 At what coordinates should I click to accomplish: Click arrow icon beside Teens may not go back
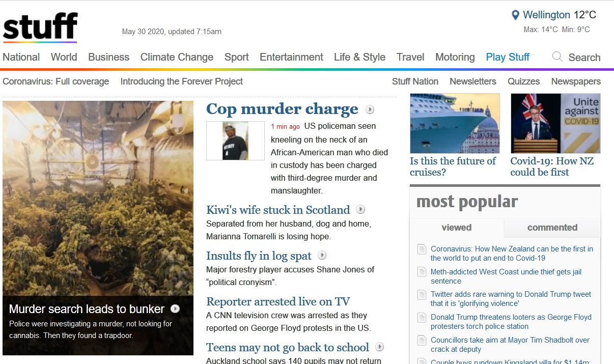pyautogui.click(x=379, y=347)
